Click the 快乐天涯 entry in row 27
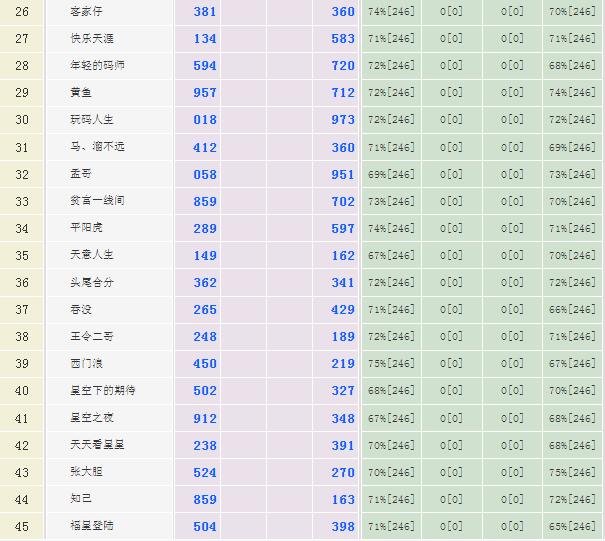The width and height of the screenshot is (605, 541). (90, 38)
